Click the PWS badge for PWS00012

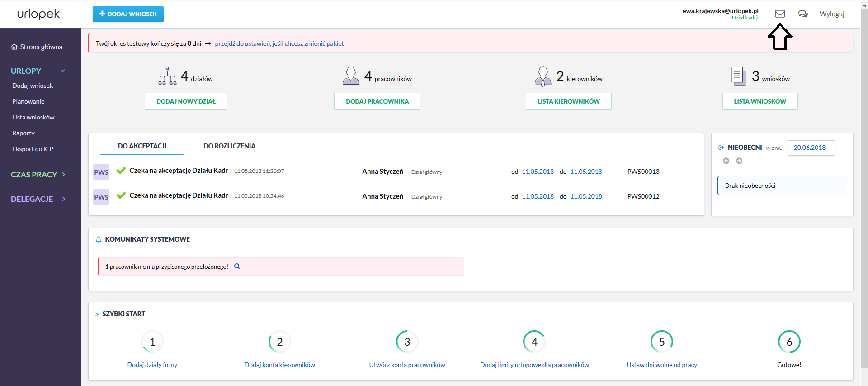tap(101, 197)
